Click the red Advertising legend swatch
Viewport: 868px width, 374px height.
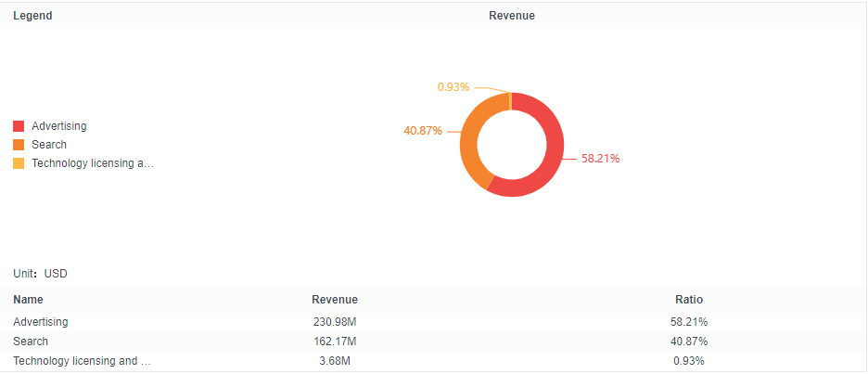click(19, 126)
